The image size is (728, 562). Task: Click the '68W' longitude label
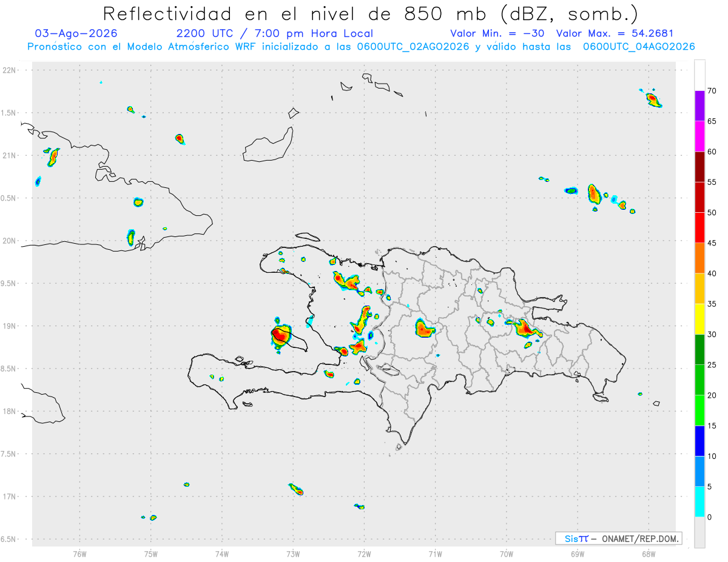[649, 554]
